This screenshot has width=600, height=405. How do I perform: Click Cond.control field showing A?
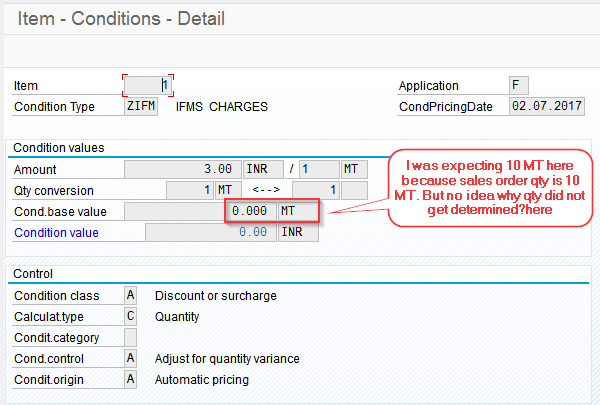point(130,358)
